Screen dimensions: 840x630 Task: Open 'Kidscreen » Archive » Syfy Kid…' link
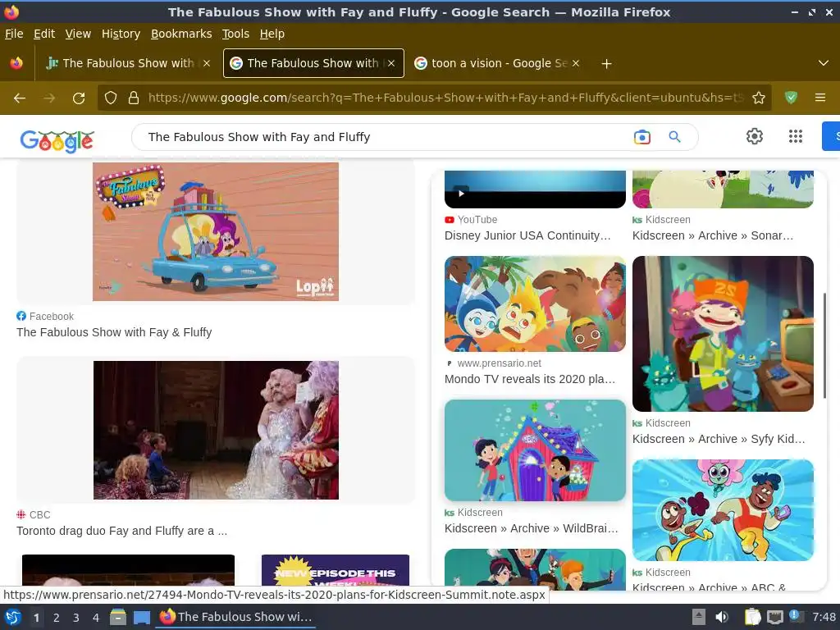pos(719,440)
